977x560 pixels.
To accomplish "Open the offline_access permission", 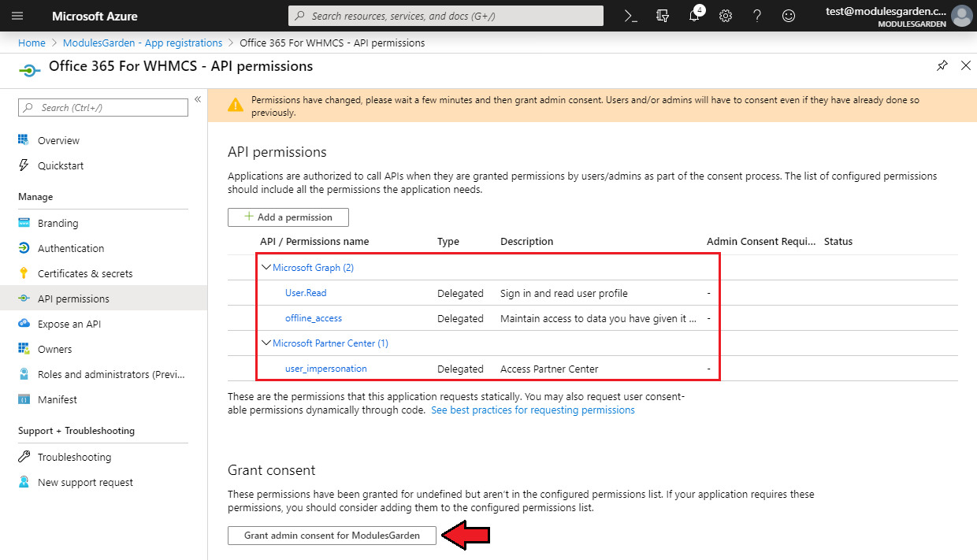I will [x=314, y=318].
